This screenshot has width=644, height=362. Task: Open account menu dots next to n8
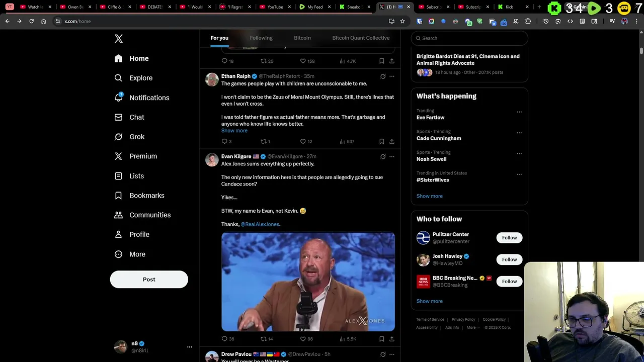190,347
